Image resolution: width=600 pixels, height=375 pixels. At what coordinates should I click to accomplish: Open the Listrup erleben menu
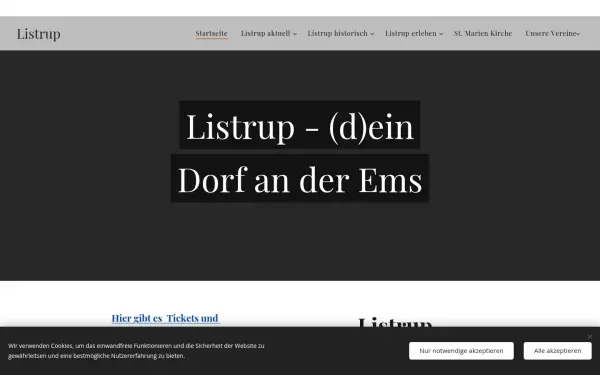[411, 33]
